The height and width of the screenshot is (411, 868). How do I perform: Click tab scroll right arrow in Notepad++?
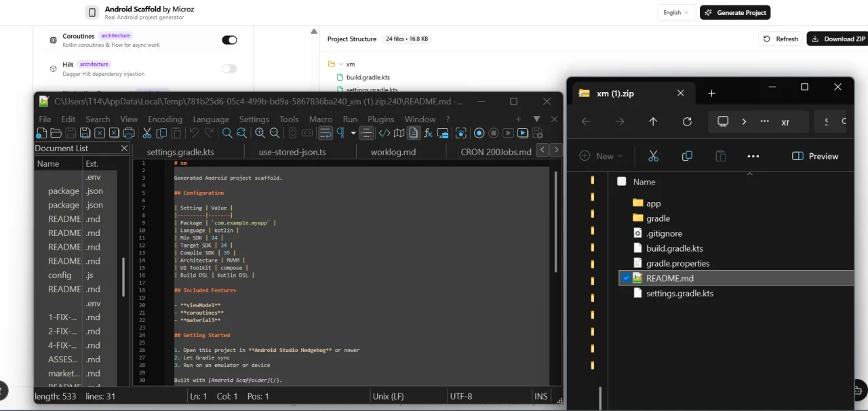click(556, 150)
